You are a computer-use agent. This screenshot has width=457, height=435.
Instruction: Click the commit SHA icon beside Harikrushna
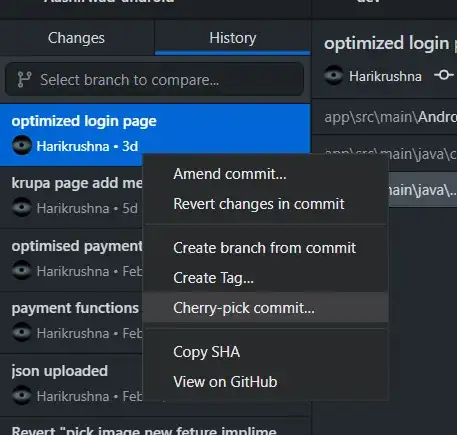point(444,75)
